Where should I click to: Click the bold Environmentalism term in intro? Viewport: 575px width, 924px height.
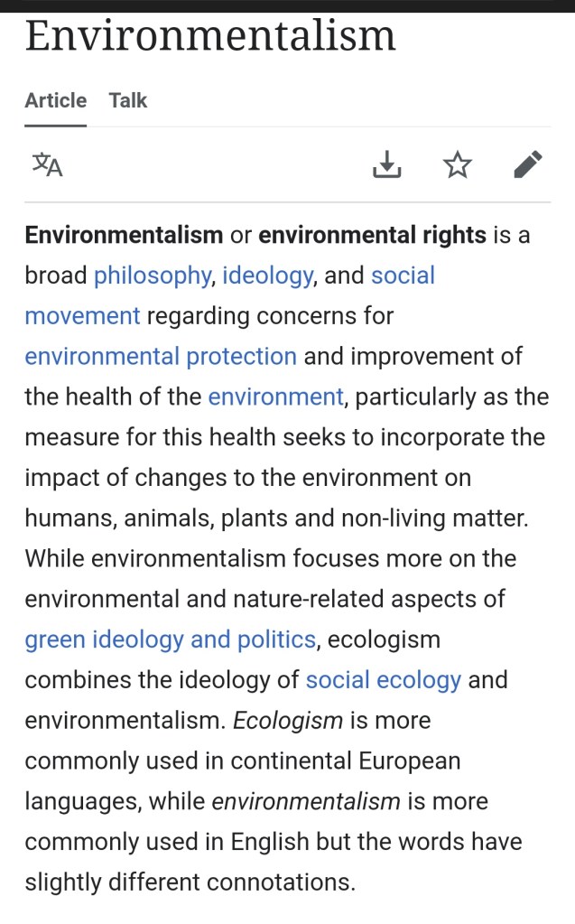pyautogui.click(x=124, y=235)
